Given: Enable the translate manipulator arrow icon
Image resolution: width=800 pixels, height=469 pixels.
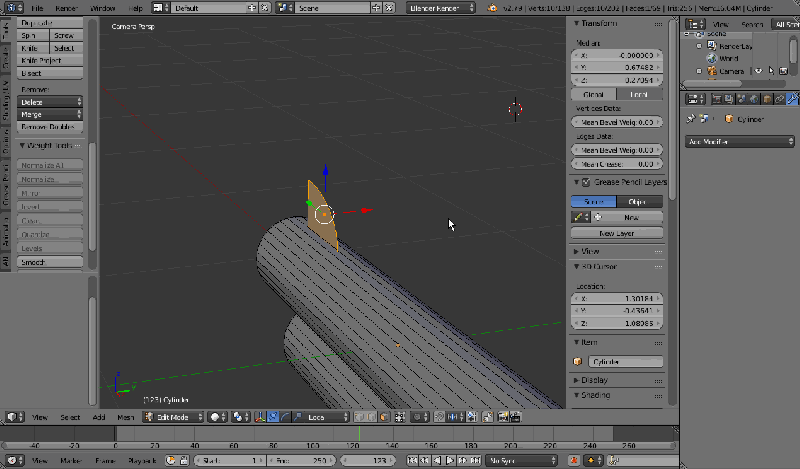Looking at the screenshot, I should click(x=272, y=417).
